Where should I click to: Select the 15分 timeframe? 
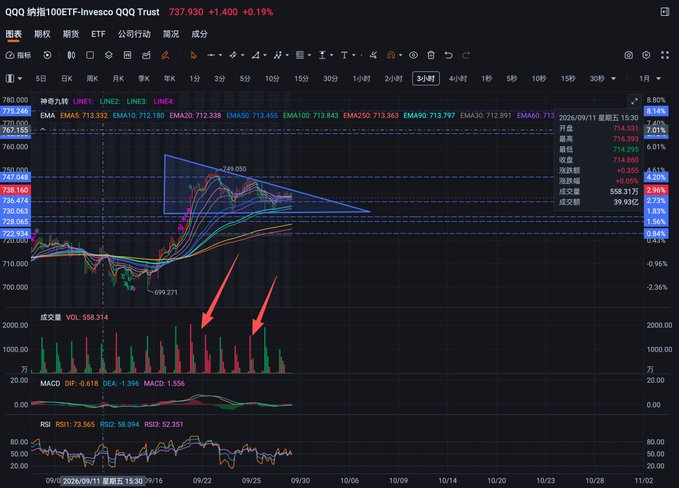(x=301, y=78)
